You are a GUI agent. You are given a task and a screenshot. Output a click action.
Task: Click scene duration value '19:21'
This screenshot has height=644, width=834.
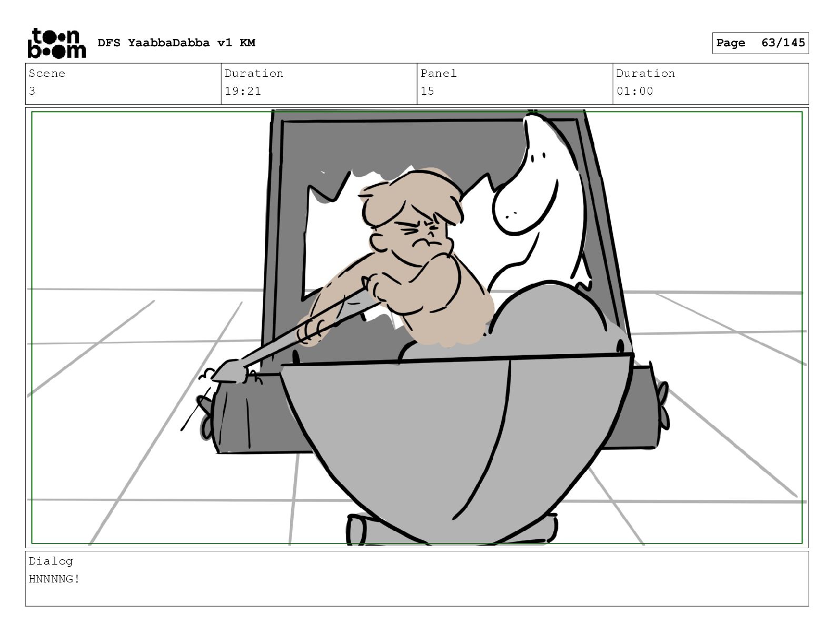point(243,91)
